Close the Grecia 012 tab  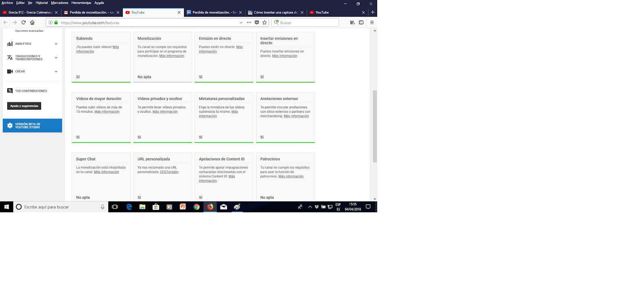pos(56,12)
